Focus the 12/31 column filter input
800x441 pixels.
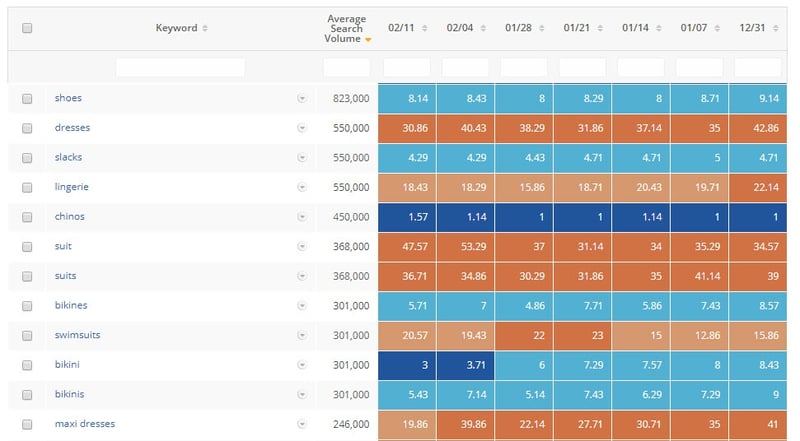[758, 67]
